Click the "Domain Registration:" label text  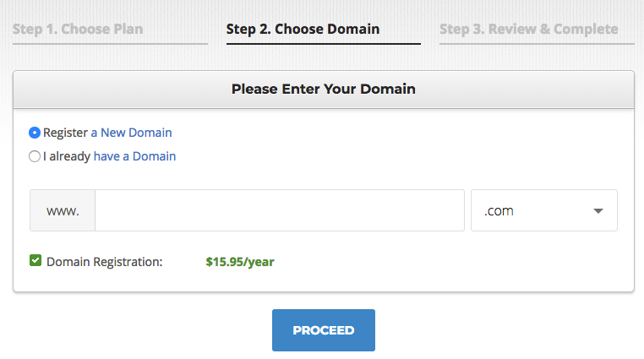104,262
